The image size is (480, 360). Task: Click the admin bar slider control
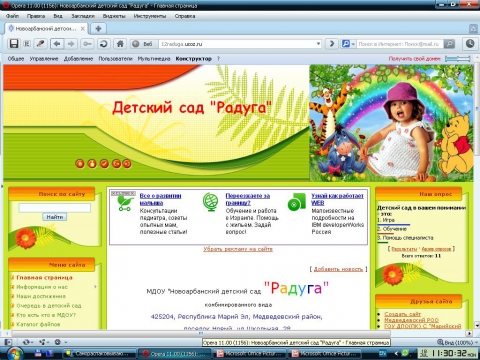[458, 59]
